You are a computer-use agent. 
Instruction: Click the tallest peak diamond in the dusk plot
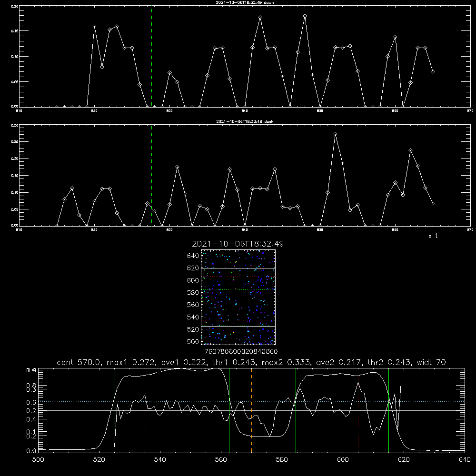335,134
